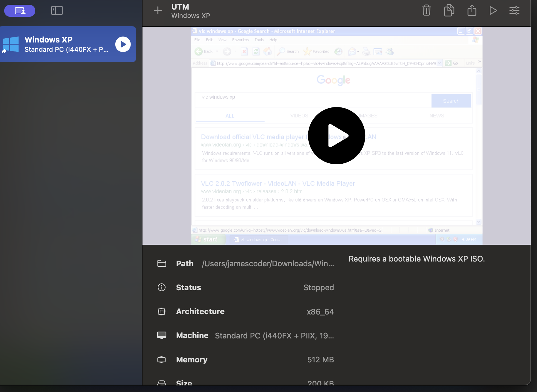Click the purple screen-sharing pill button
Image resolution: width=537 pixels, height=392 pixels.
pyautogui.click(x=20, y=11)
